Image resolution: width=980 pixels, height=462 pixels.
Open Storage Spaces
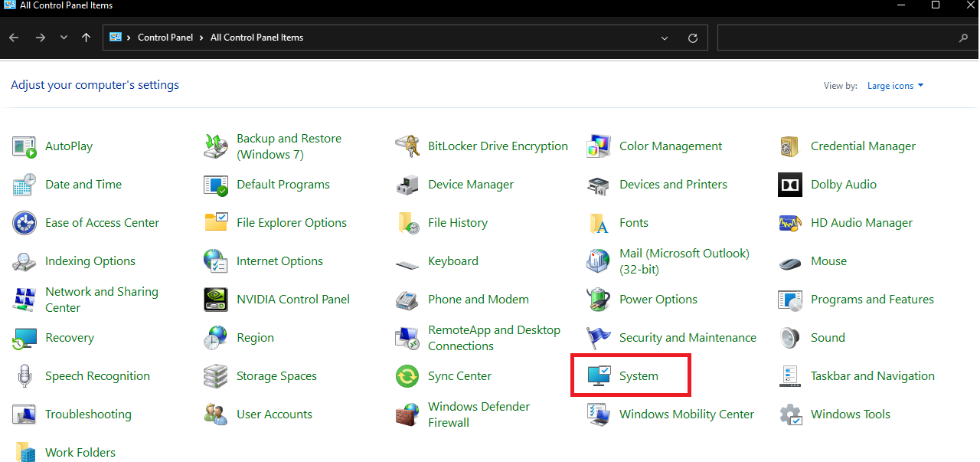(x=276, y=376)
